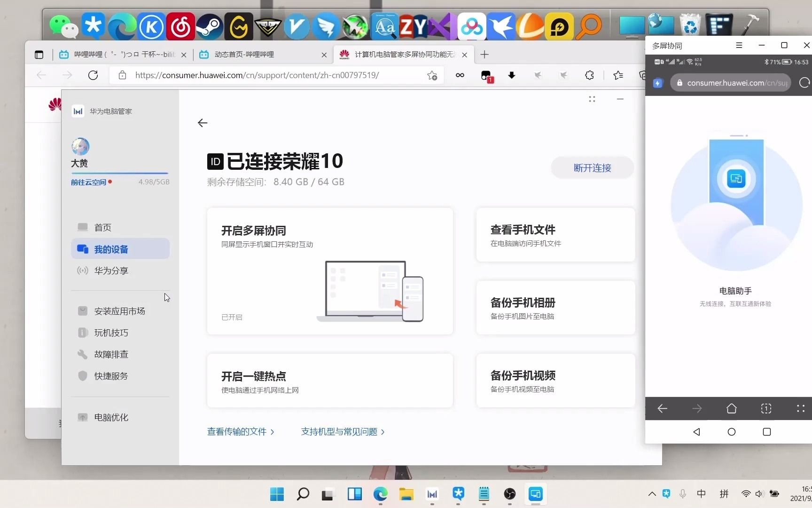This screenshot has height=508, width=812.
Task: Expand hidden icons in the system tray
Action: tap(652, 494)
